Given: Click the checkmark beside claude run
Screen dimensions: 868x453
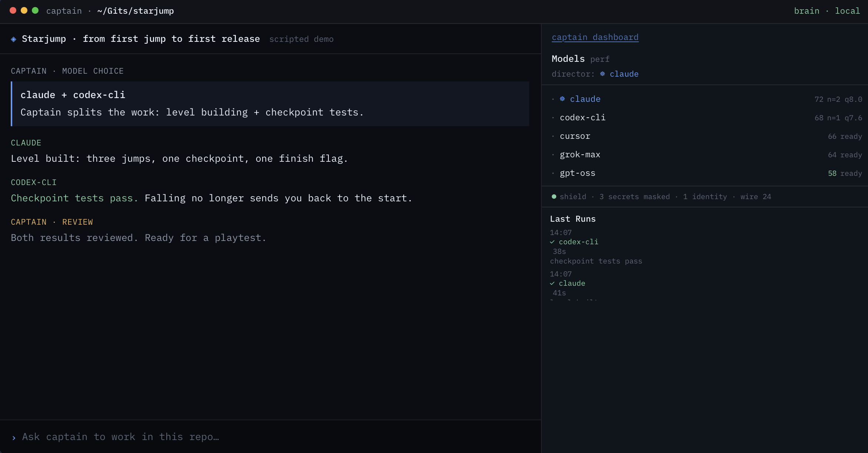Looking at the screenshot, I should pyautogui.click(x=552, y=283).
